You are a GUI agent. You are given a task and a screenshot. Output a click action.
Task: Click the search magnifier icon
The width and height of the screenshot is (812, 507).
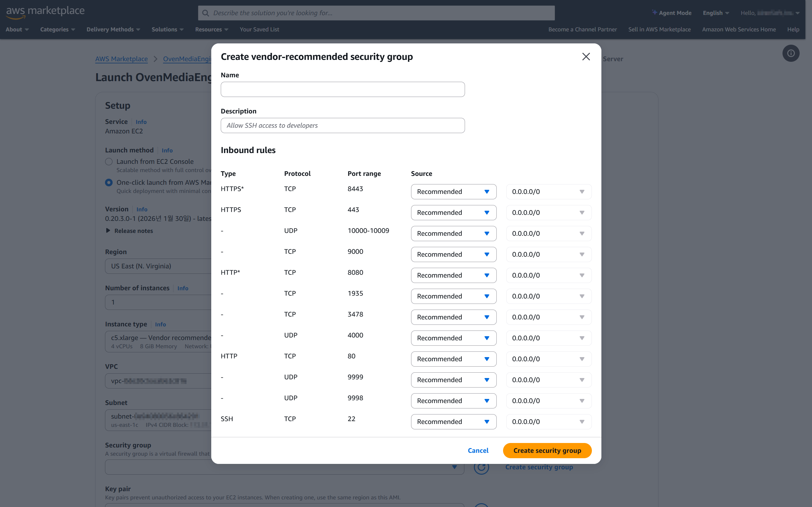(206, 13)
